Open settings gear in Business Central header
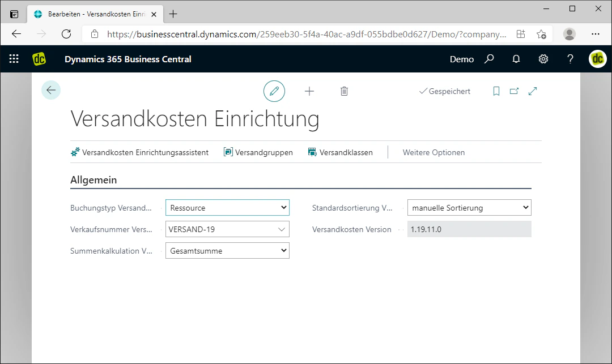 543,59
